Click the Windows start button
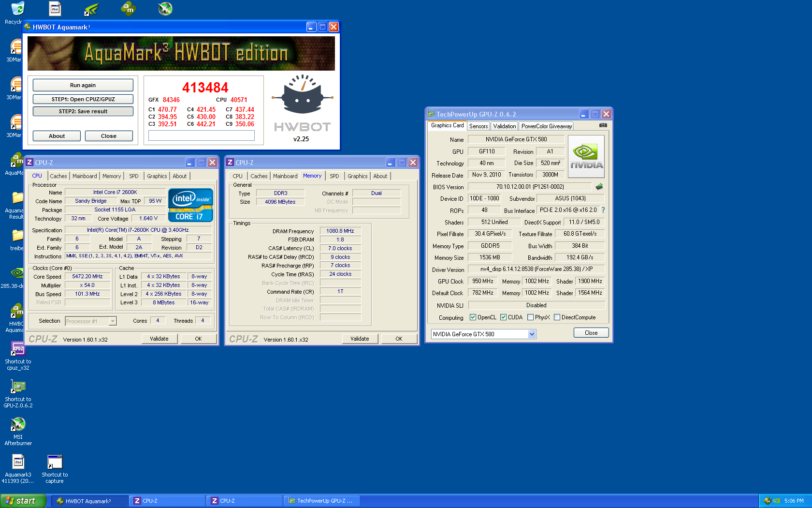Viewport: 812px width, 508px height. click(23, 501)
